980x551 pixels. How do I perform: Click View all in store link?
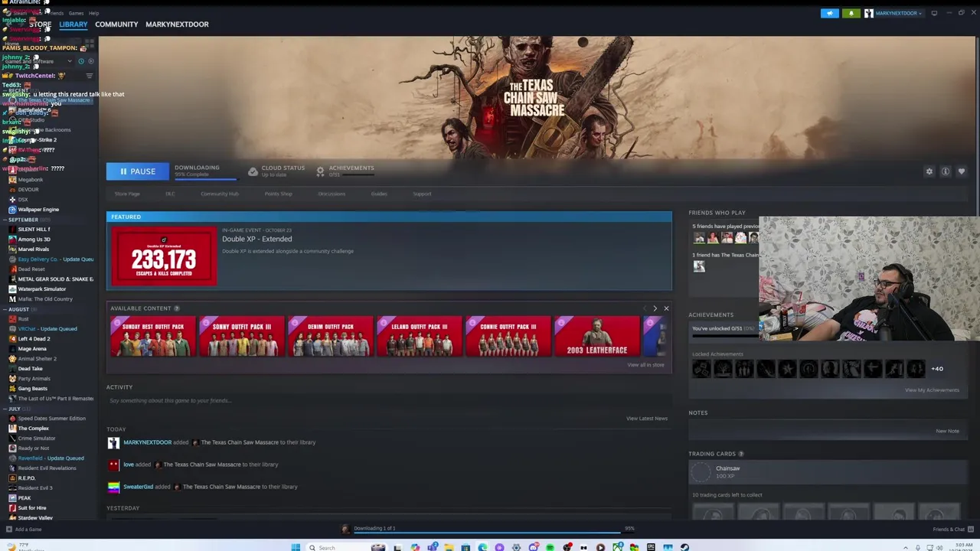point(645,365)
